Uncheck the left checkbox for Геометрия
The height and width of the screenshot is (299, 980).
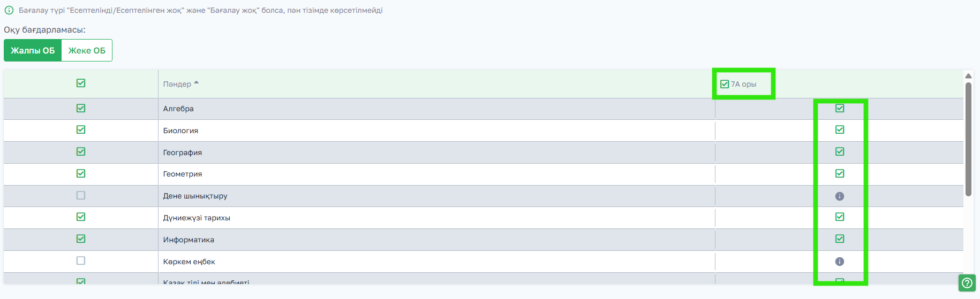(x=81, y=173)
